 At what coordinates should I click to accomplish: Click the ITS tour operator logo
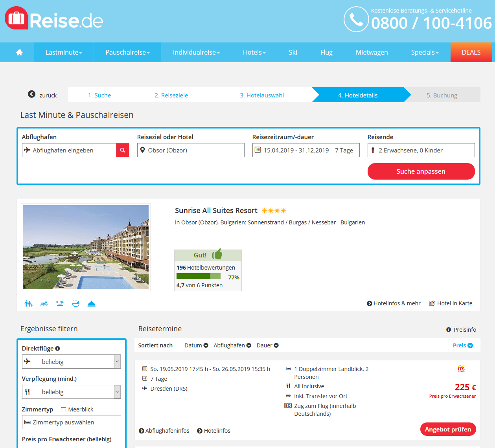461,368
